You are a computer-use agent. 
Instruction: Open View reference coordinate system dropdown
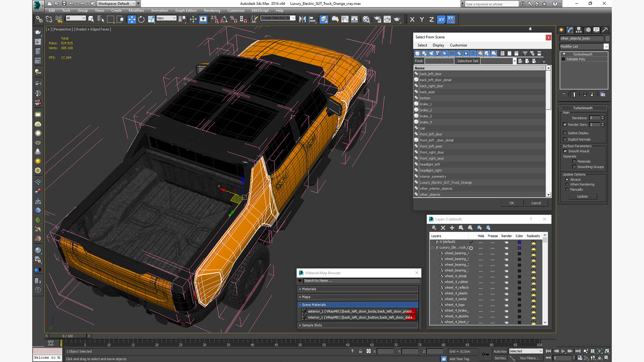(166, 18)
